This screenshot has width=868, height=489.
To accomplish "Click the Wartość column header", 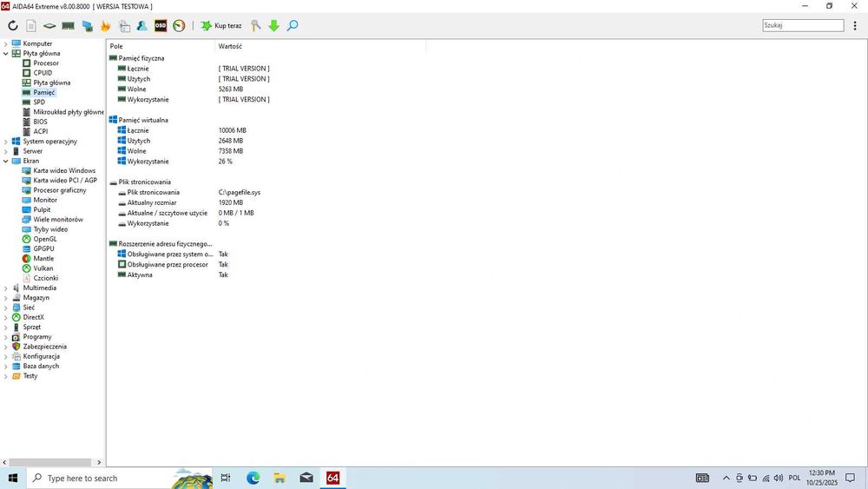I will (320, 47).
